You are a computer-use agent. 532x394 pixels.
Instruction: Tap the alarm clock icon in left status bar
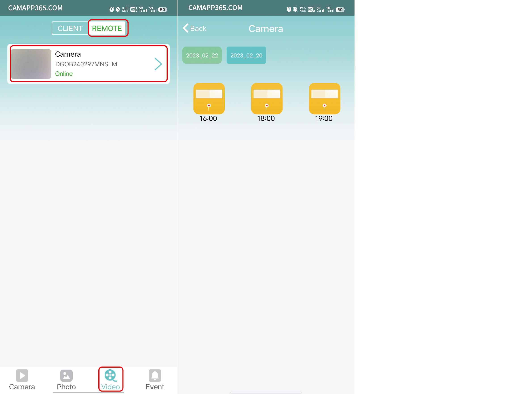point(112,10)
